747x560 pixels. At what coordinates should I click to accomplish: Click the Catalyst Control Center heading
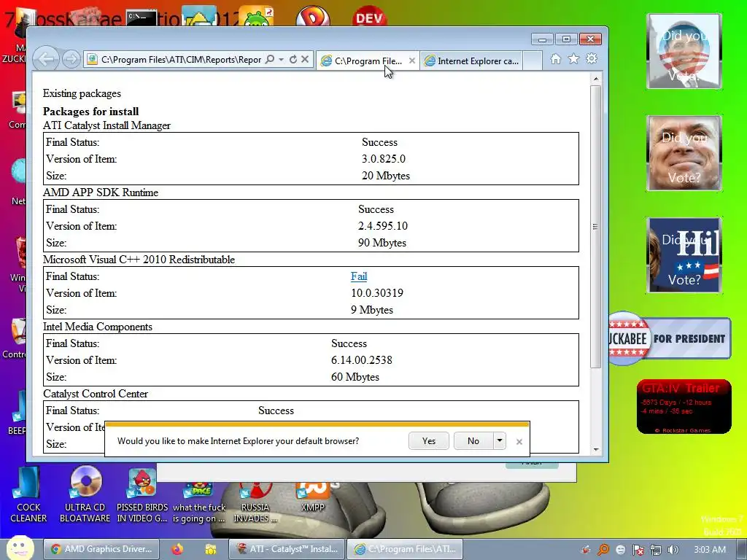96,394
